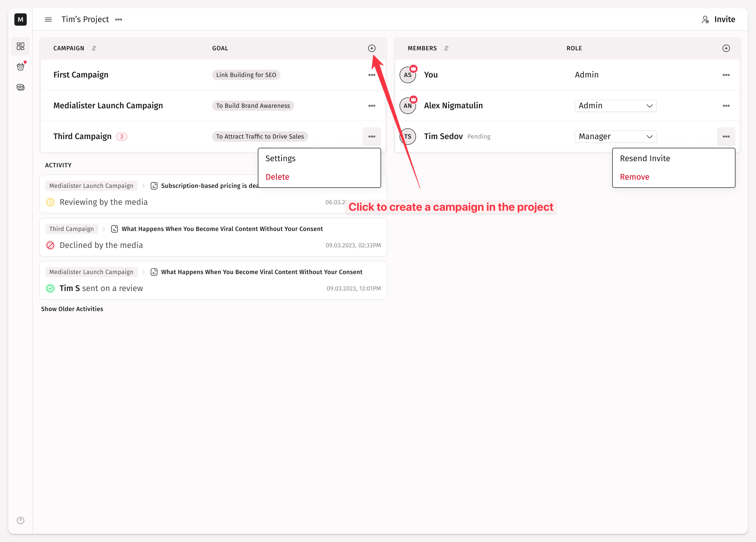756x542 pixels.
Task: Click Show Older Activities link
Action: [72, 309]
